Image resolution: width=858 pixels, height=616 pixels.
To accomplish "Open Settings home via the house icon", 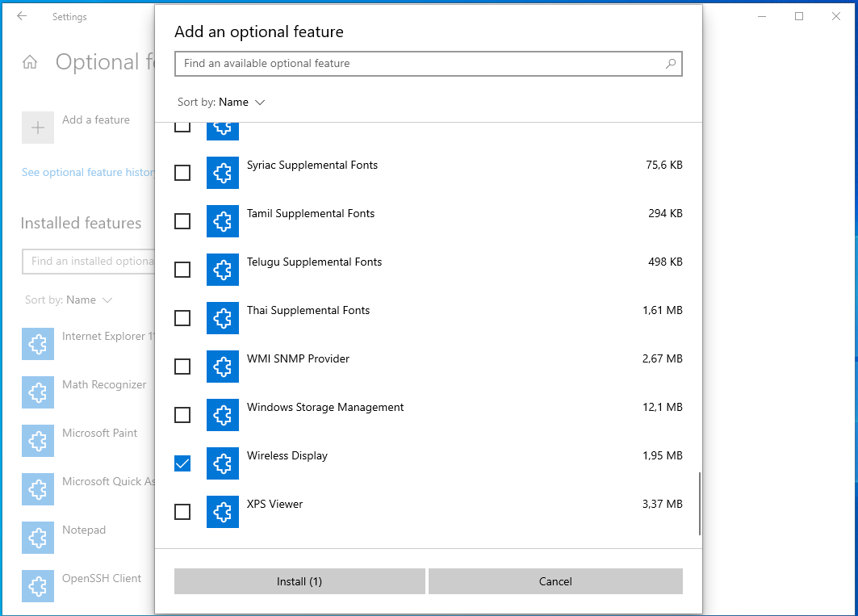I will [x=30, y=62].
